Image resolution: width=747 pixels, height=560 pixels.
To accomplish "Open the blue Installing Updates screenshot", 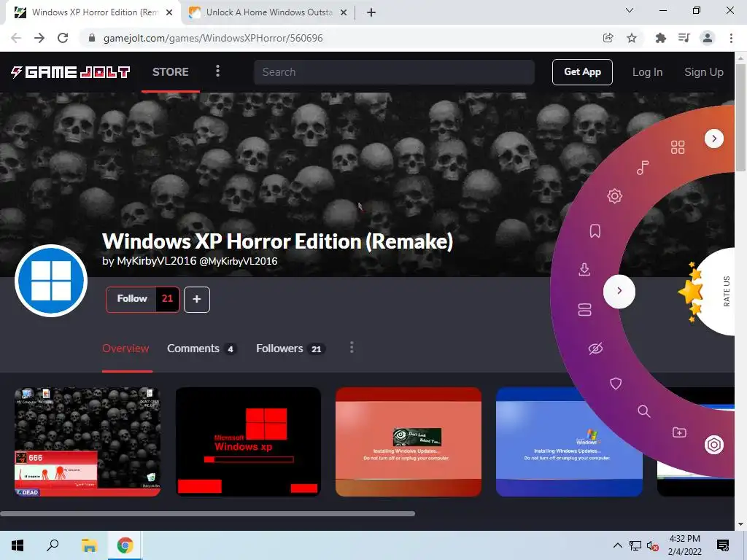I will tap(569, 442).
